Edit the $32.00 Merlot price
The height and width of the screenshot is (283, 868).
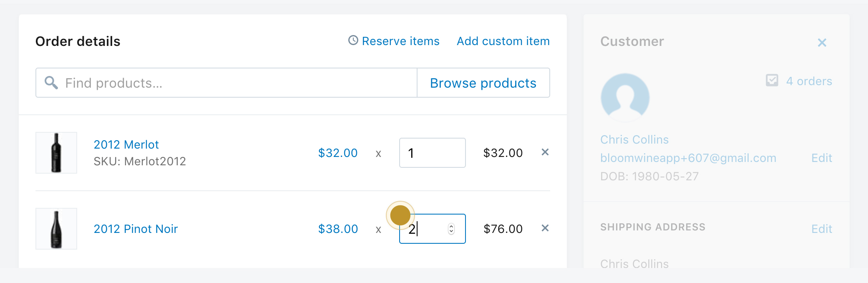tap(338, 153)
